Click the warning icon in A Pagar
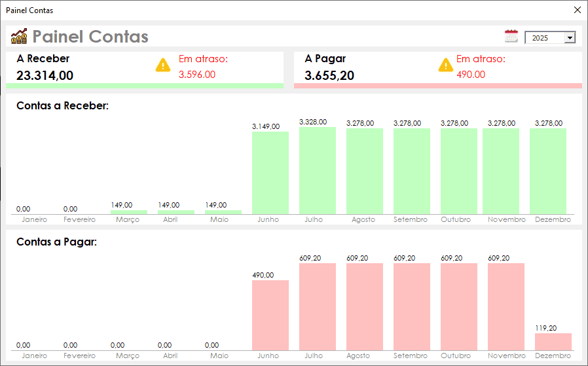This screenshot has height=366, width=588. tap(445, 65)
